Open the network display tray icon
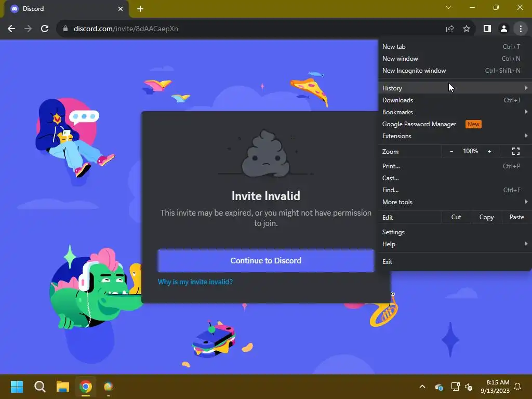 pyautogui.click(x=455, y=387)
